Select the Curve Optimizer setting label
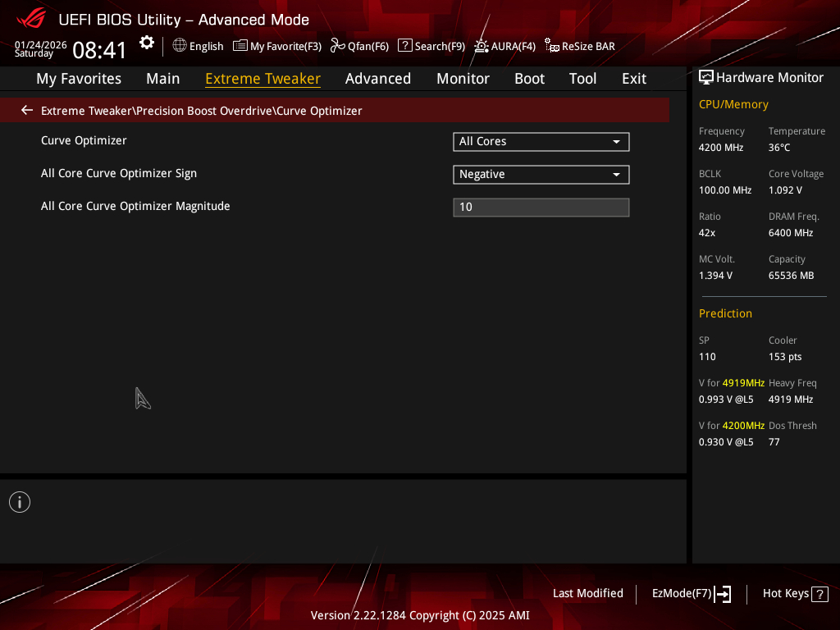The height and width of the screenshot is (630, 840). point(84,140)
